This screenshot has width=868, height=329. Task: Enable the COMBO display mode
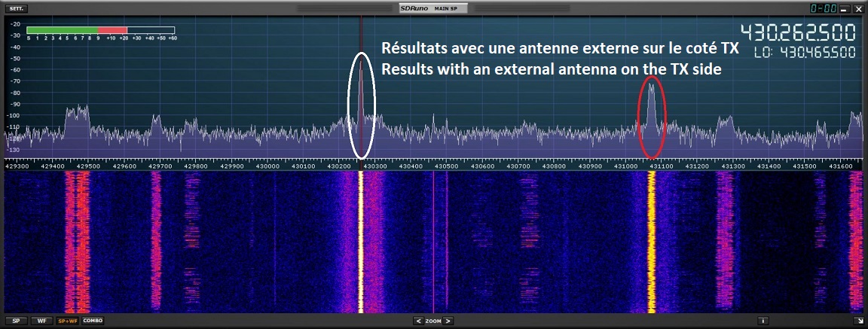point(93,321)
